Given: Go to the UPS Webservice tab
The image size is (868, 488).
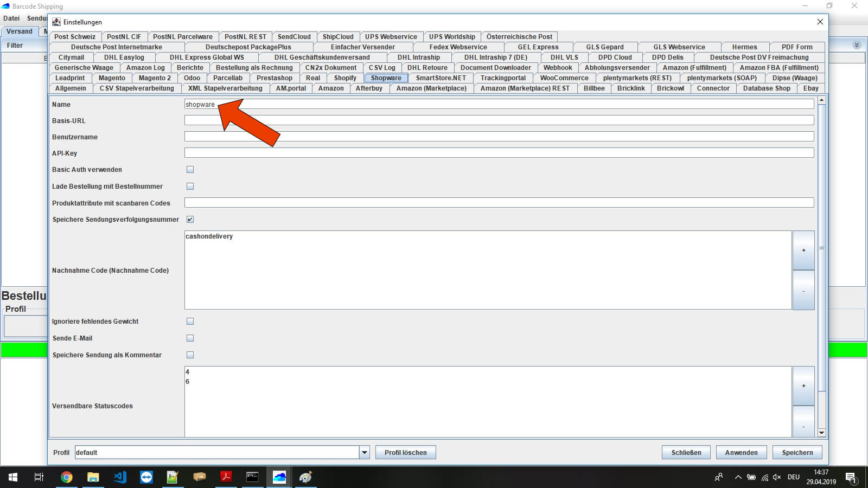Looking at the screenshot, I should coord(391,37).
